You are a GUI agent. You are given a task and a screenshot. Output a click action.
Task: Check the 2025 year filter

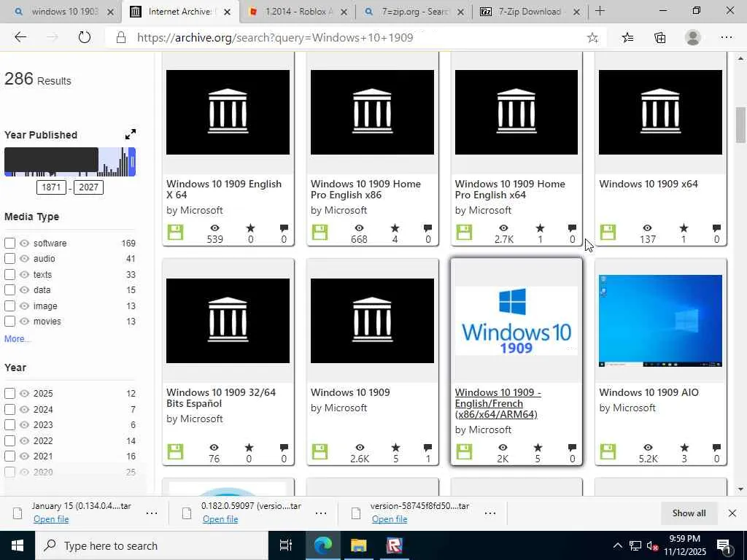coord(10,394)
